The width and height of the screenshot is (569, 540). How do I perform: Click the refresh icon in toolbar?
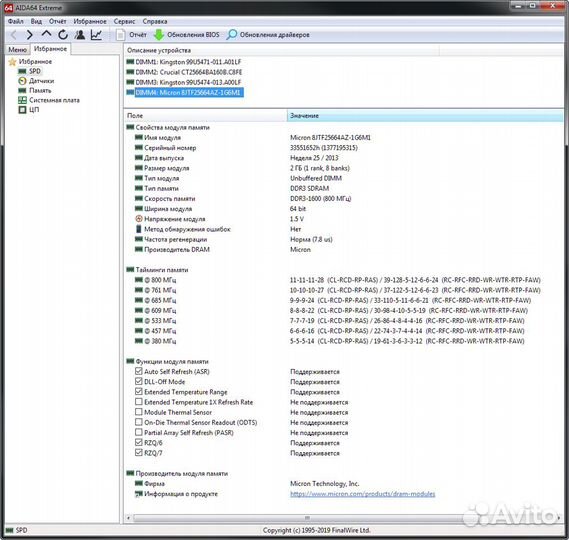coord(63,35)
